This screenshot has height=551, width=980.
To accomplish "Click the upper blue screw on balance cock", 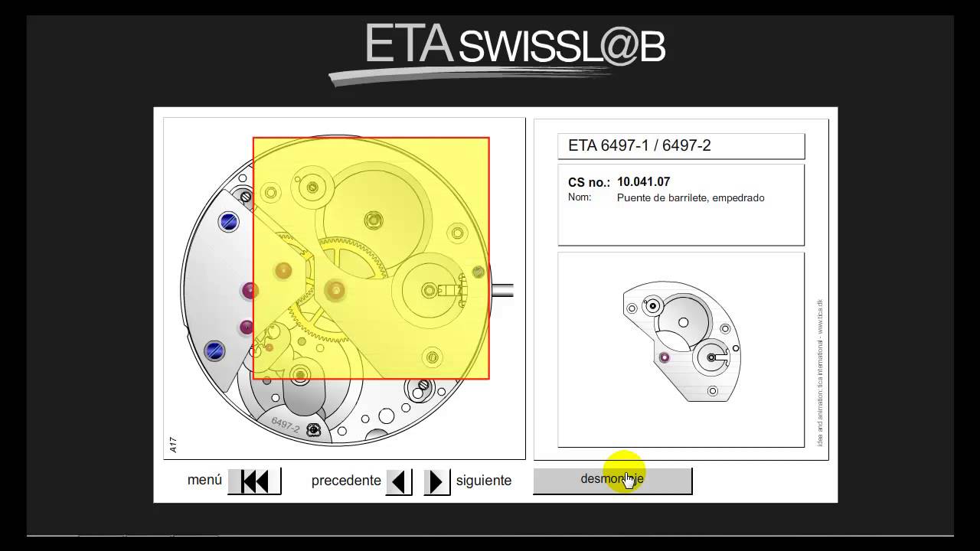I will (x=228, y=222).
